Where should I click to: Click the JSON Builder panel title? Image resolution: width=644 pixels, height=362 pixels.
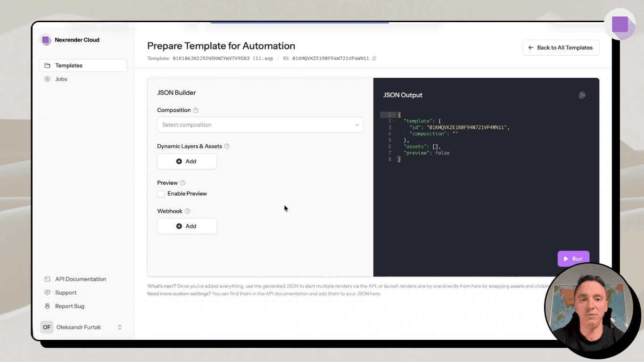tap(176, 93)
